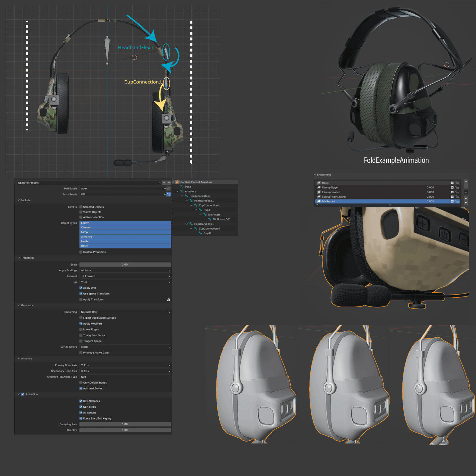The height and width of the screenshot is (476, 476).
Task: Adjust the Scale value field
Action: [125, 265]
